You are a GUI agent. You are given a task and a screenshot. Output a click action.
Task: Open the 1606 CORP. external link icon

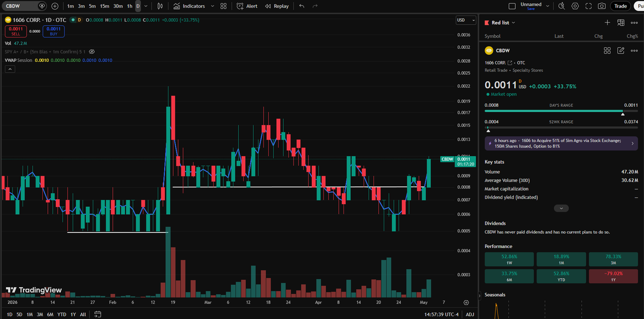pos(510,63)
